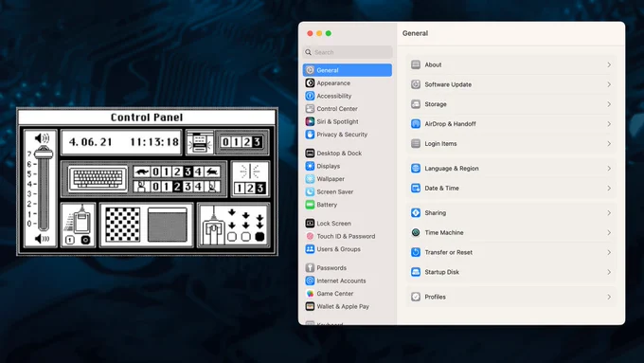Click the menu blinking icon in Control Panel
Viewport: 644px width, 363px height.
tap(200, 142)
